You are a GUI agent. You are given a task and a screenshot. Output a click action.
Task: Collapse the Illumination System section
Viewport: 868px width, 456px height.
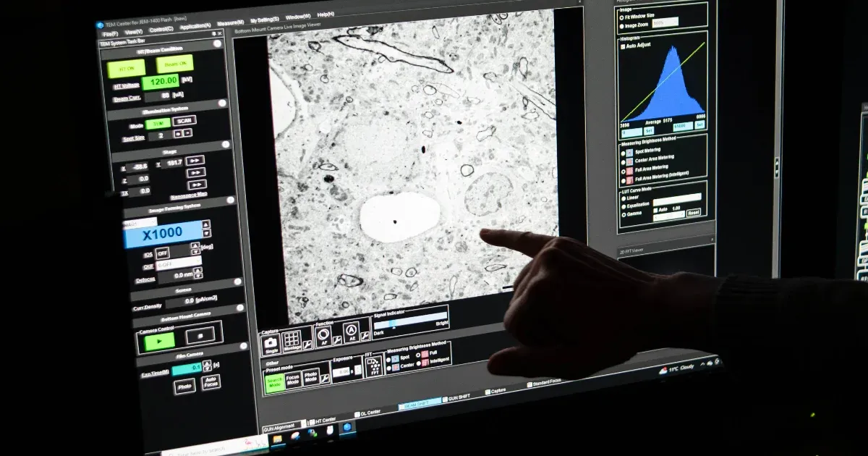tap(222, 104)
